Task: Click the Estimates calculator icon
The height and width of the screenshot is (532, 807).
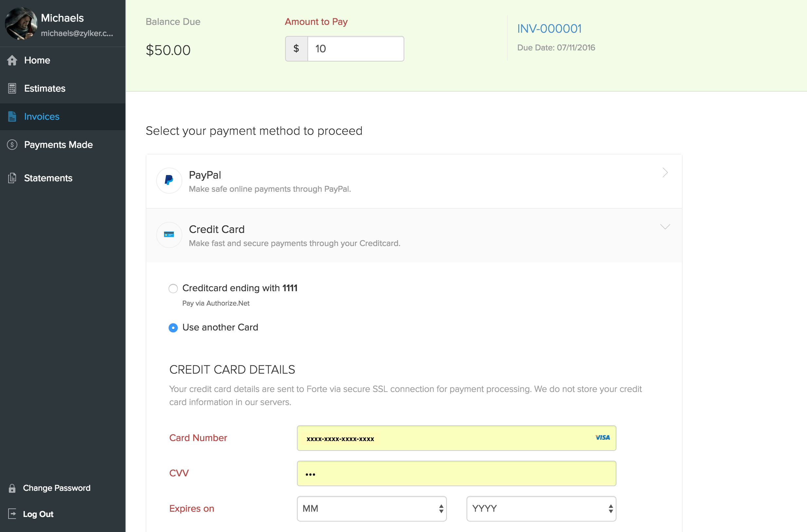Action: pos(12,89)
